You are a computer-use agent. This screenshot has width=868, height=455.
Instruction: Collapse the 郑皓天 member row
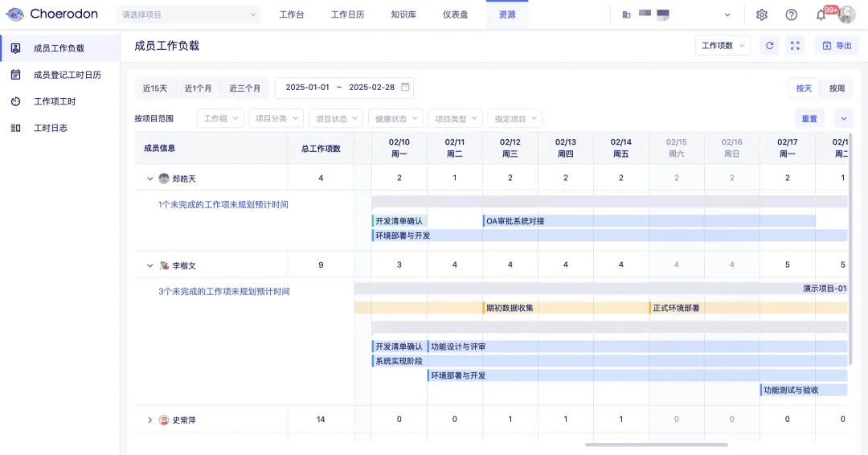click(x=149, y=178)
